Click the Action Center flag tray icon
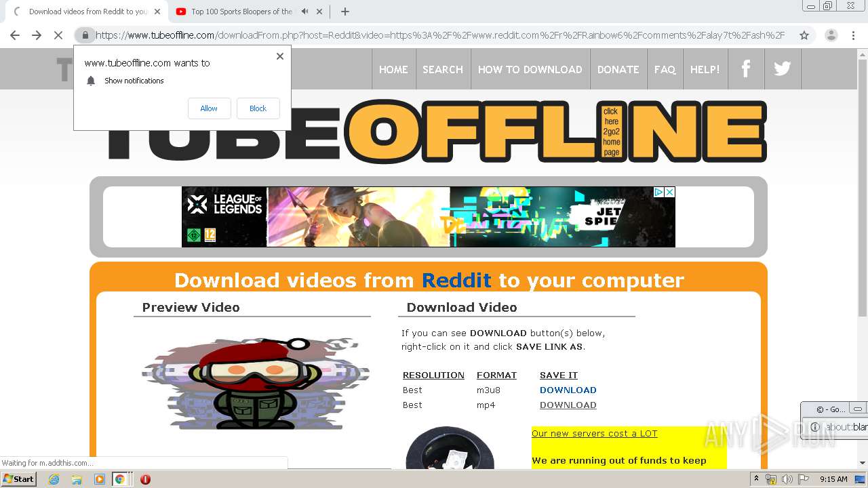 (804, 479)
